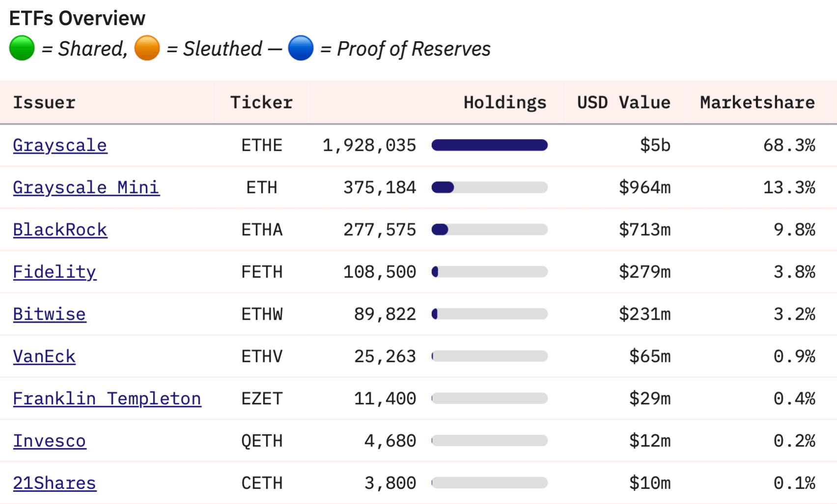The height and width of the screenshot is (504, 837).
Task: Click the Grayscale Mini holdings bar
Action: point(490,187)
